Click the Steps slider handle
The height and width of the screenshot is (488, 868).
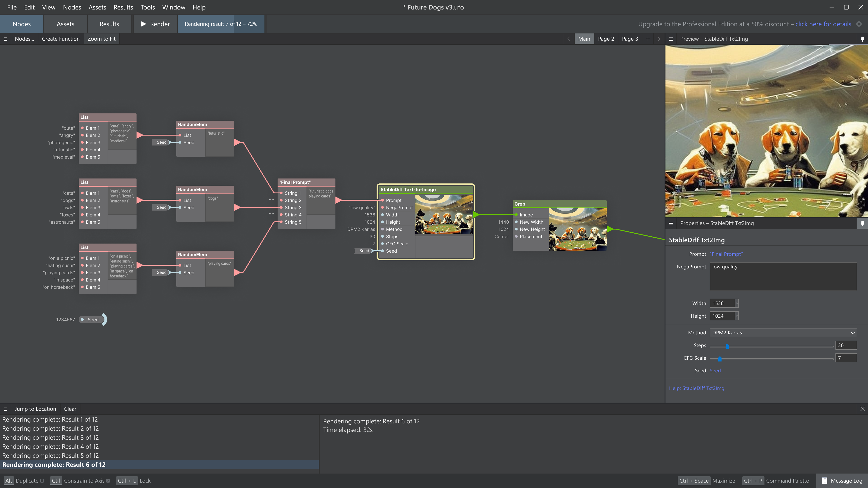pyautogui.click(x=727, y=346)
